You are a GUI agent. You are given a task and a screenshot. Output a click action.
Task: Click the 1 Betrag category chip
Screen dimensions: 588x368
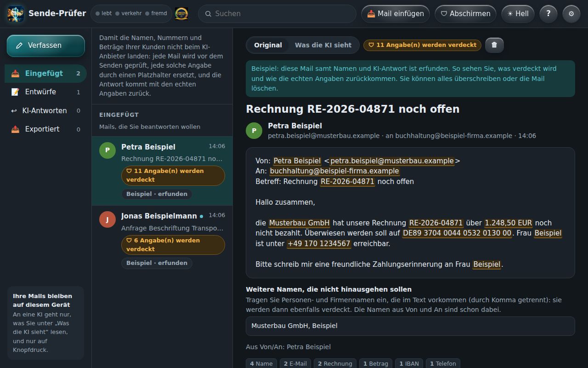click(x=376, y=363)
